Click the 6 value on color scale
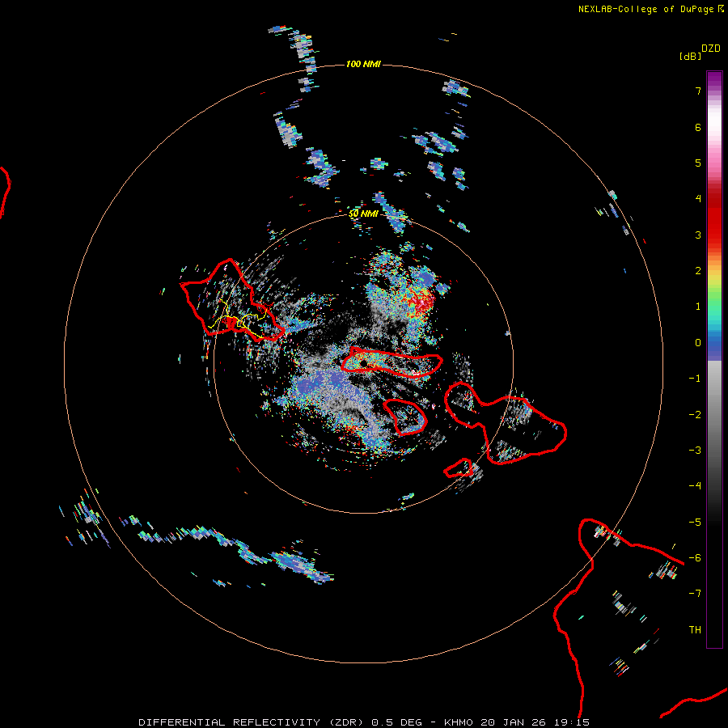728x728 pixels. 698,127
